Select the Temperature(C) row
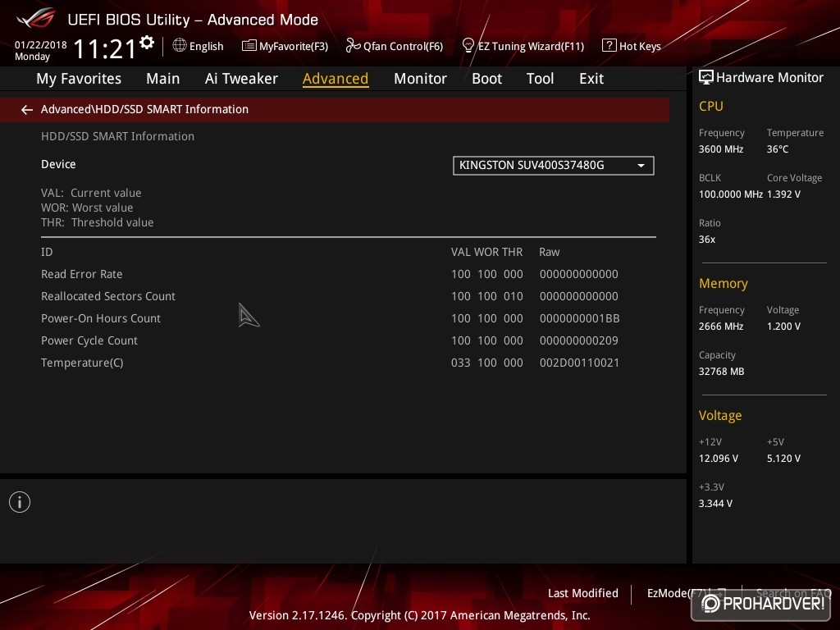Image resolution: width=840 pixels, height=630 pixels. click(x=348, y=363)
